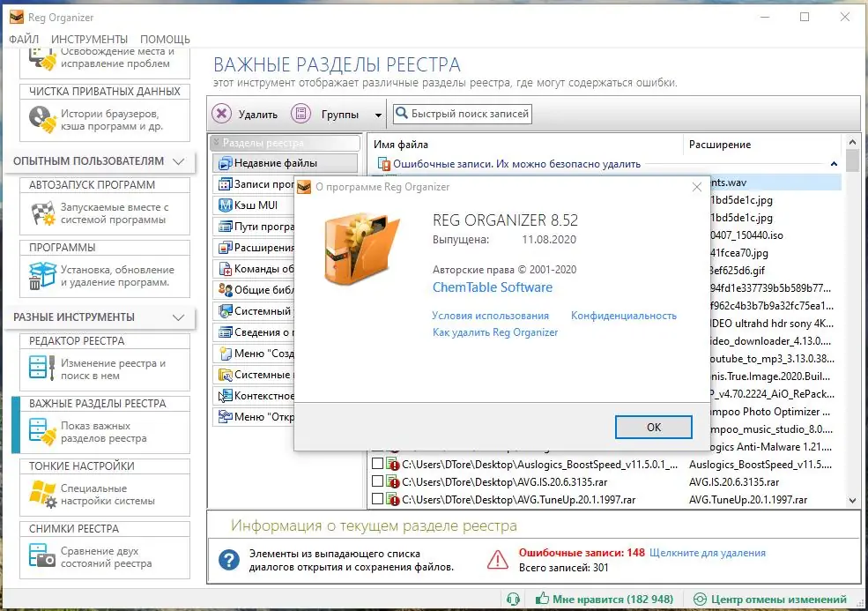
Task: Select the Редактор реестра tool icon in sidebar
Action: click(x=42, y=365)
